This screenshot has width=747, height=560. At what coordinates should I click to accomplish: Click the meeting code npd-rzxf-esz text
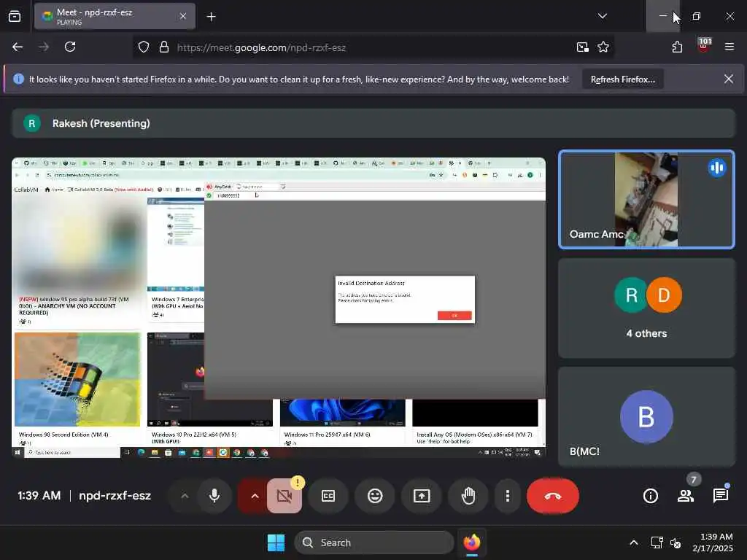click(115, 496)
